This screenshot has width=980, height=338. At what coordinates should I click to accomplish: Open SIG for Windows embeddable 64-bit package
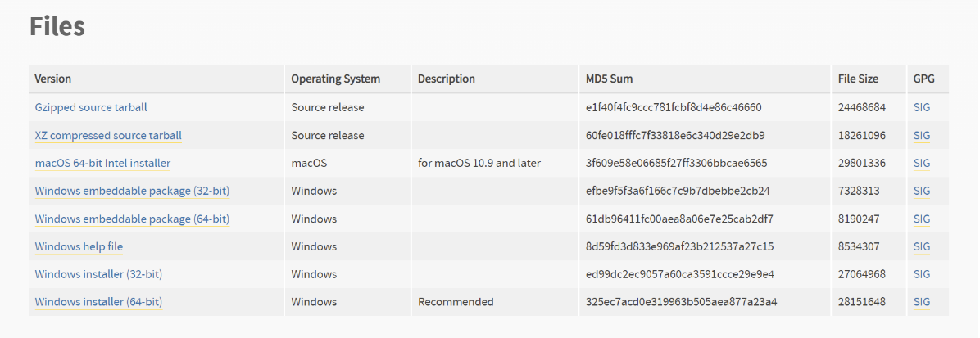pos(922,219)
